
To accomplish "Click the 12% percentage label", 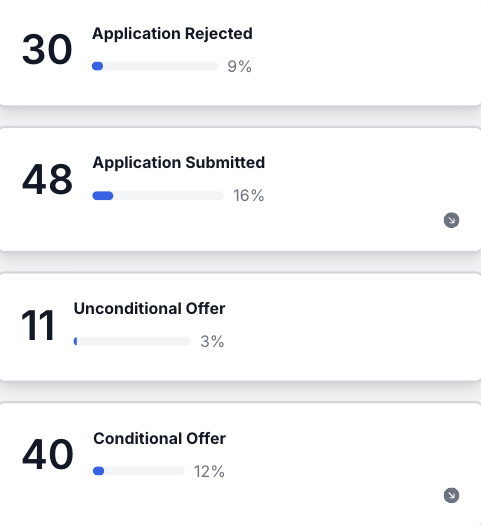I will [x=209, y=471].
